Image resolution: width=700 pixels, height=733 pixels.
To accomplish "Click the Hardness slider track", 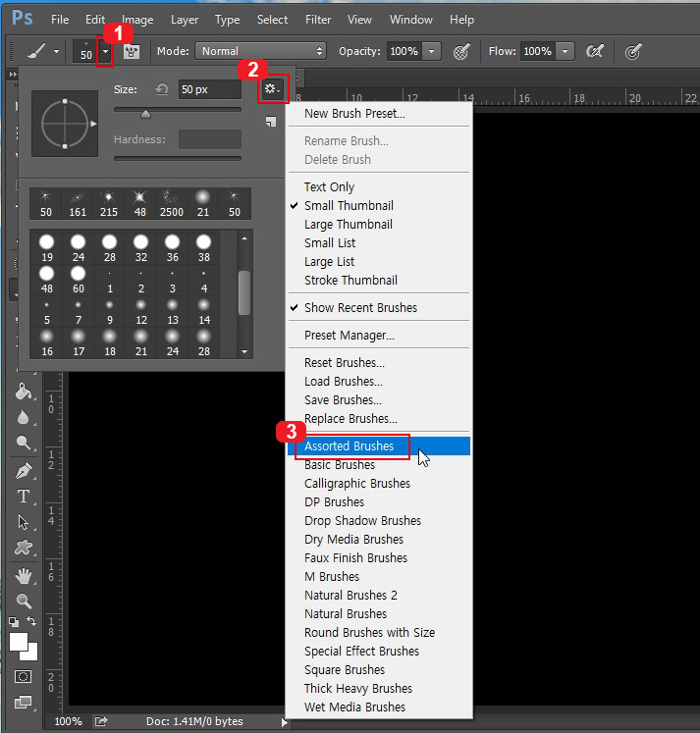I will click(x=178, y=159).
